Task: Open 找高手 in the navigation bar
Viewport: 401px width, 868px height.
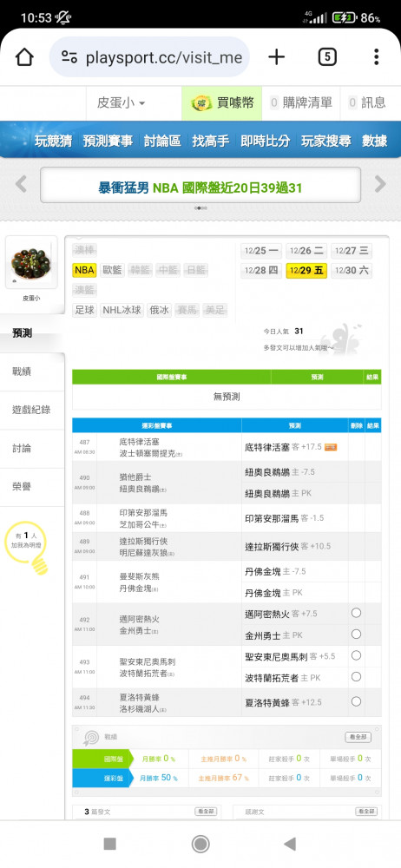Action: coord(210,141)
